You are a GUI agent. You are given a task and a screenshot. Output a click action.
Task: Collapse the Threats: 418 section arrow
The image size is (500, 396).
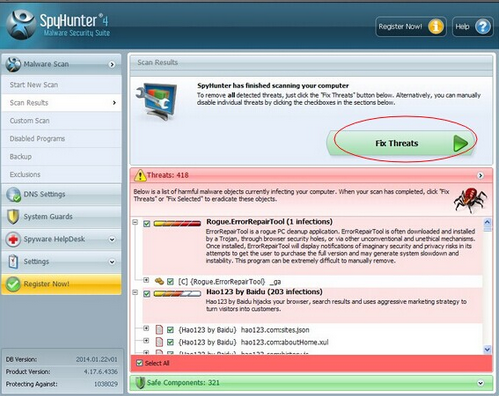tap(480, 175)
